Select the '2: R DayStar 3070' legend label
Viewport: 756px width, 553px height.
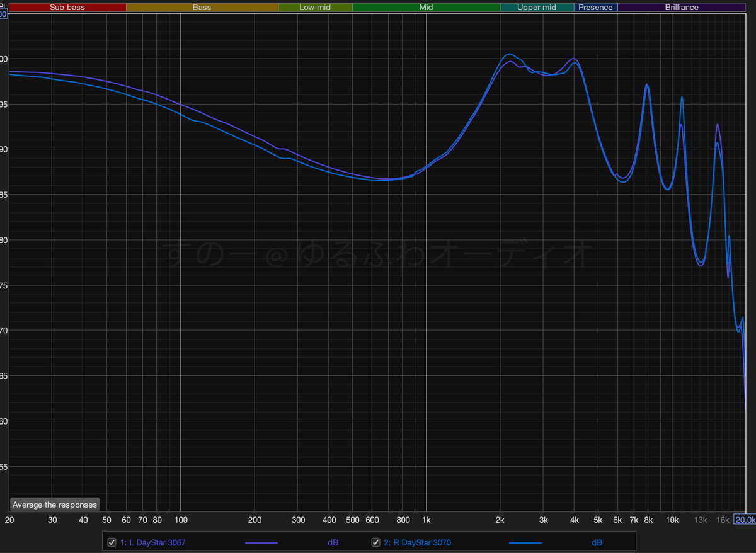(x=417, y=542)
